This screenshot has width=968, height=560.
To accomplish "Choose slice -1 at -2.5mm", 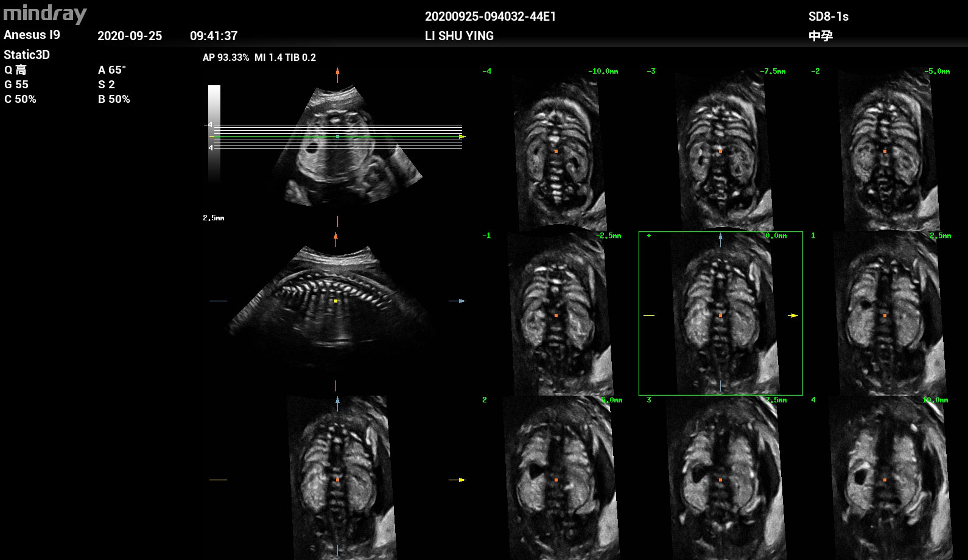I will 556,313.
